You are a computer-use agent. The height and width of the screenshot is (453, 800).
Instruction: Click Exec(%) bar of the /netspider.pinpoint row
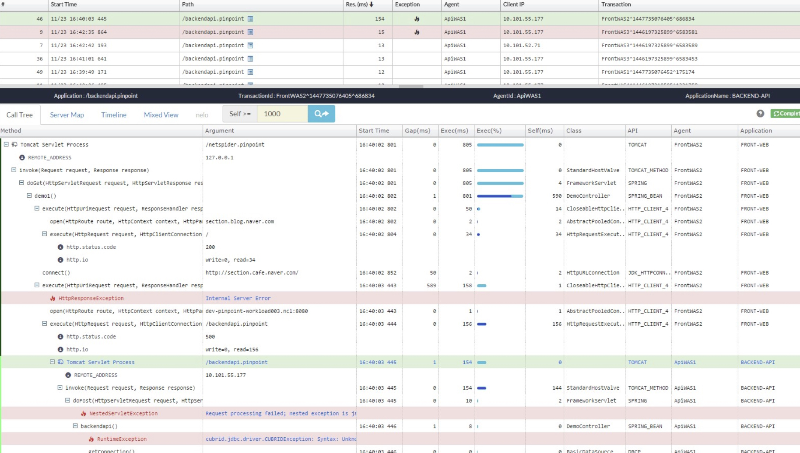[500, 145]
